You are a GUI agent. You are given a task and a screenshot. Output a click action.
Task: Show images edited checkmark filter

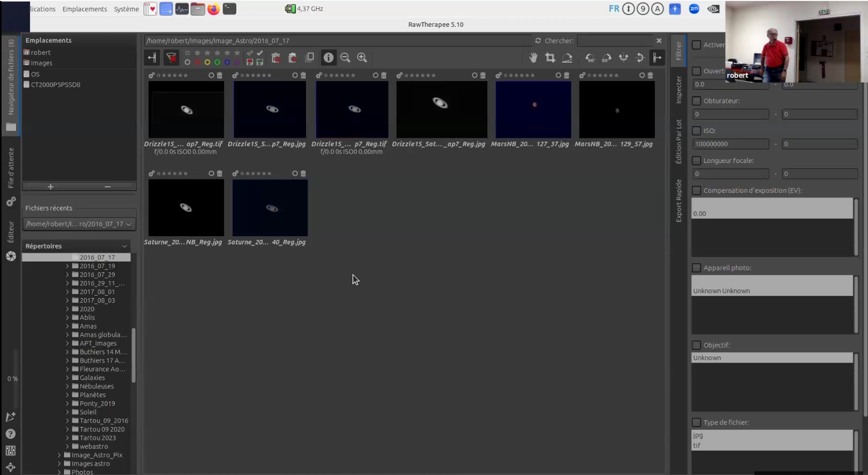click(x=260, y=53)
